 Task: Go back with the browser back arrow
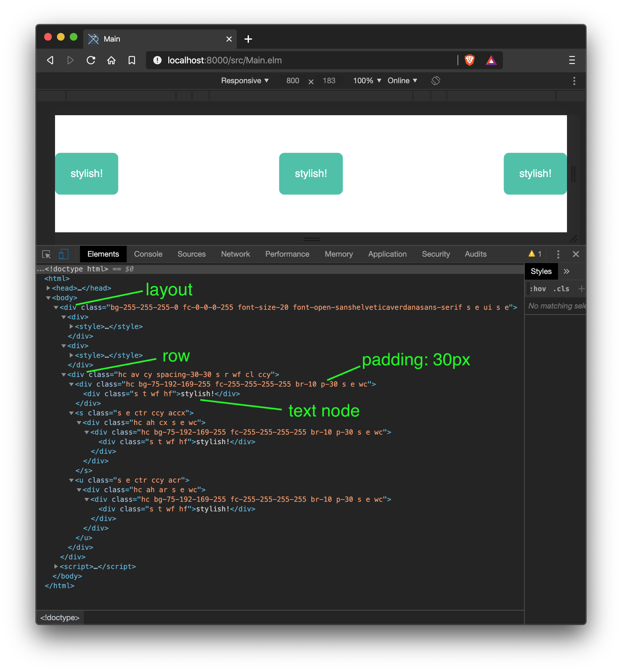point(50,60)
